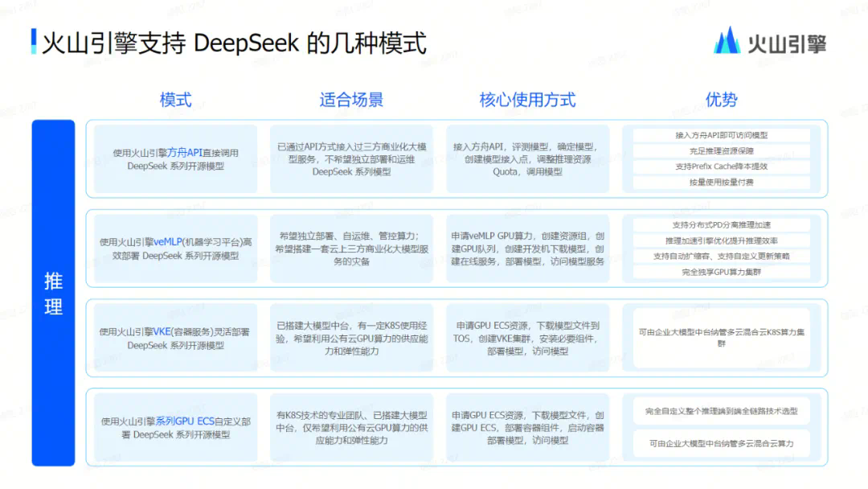Select the blue 推理 vertical sidebar label
Screen dimensions: 868x489
point(53,294)
